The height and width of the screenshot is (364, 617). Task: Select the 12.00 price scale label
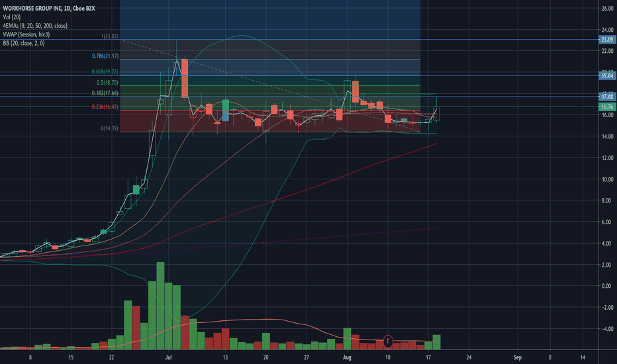[607, 158]
